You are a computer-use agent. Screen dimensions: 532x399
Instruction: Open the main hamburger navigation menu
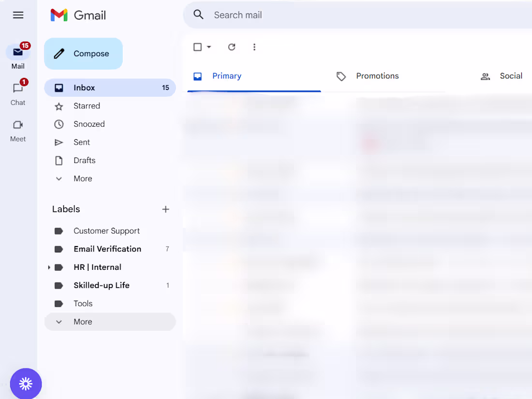tap(18, 15)
